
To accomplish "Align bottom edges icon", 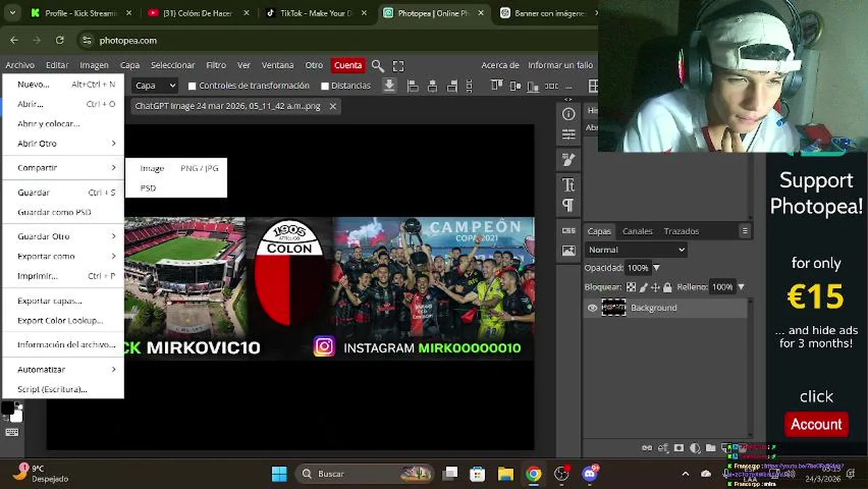I will point(534,86).
